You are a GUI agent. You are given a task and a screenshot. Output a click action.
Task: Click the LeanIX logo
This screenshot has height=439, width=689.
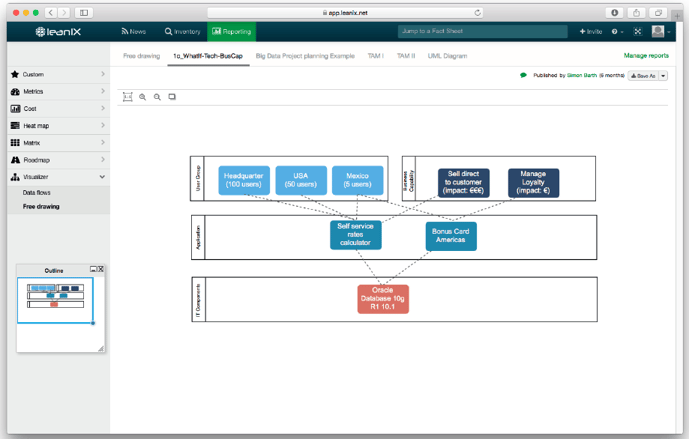click(58, 32)
